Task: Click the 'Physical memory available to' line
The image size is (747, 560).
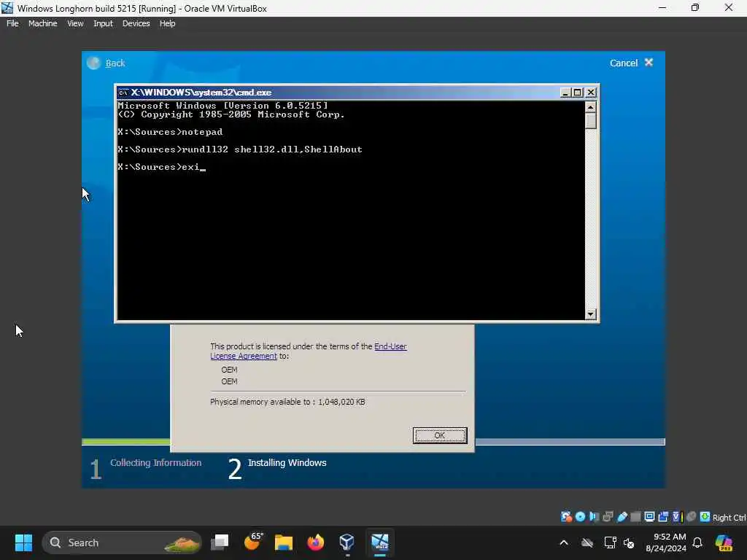Action: click(287, 402)
